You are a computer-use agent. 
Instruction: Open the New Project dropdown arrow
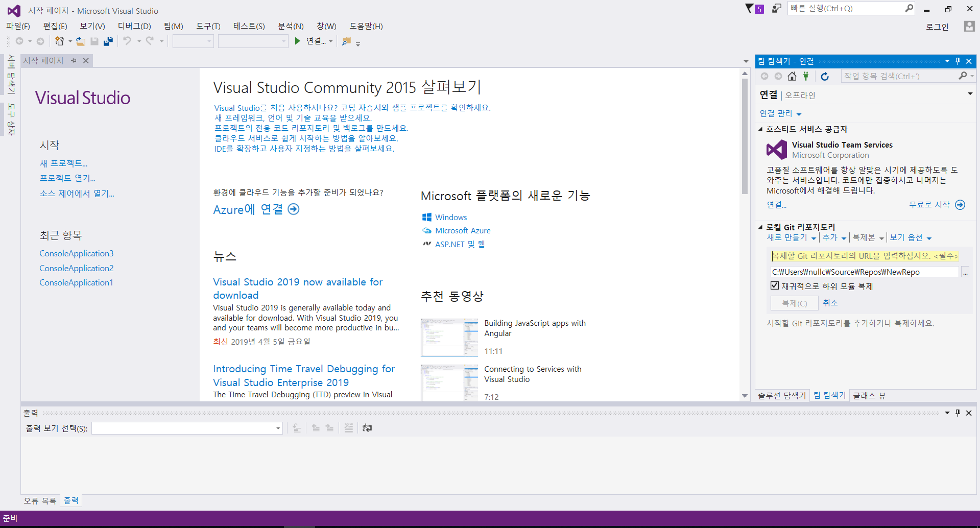[70, 41]
